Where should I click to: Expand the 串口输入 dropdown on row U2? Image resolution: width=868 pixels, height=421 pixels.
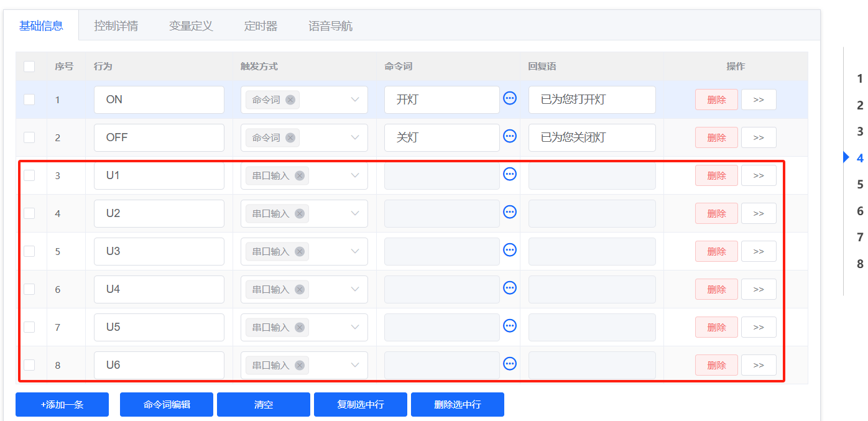(354, 213)
